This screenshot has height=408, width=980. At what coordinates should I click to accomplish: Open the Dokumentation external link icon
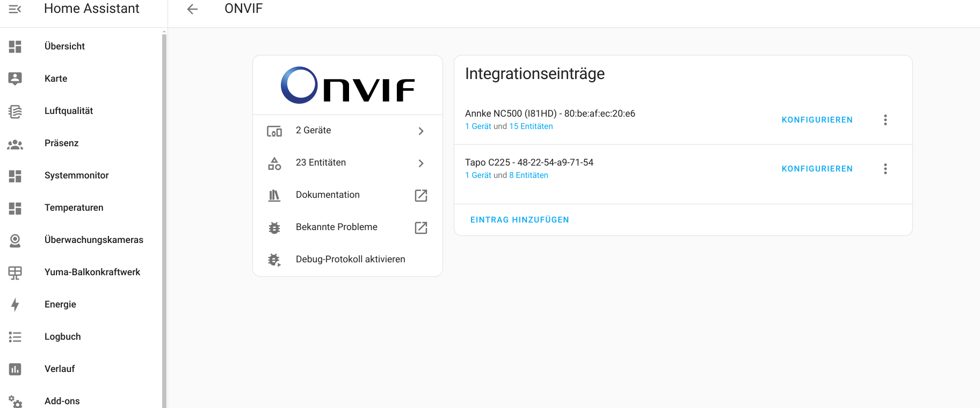[421, 195]
